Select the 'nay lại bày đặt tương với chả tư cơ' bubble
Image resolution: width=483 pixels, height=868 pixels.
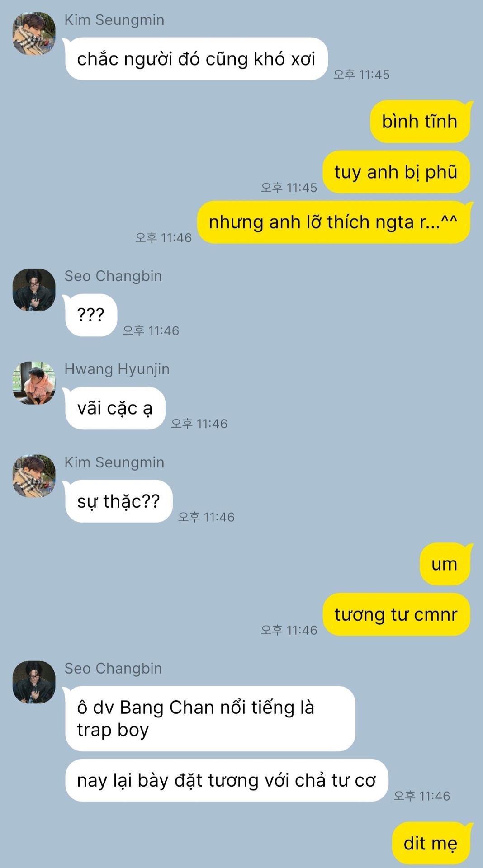tap(227, 780)
